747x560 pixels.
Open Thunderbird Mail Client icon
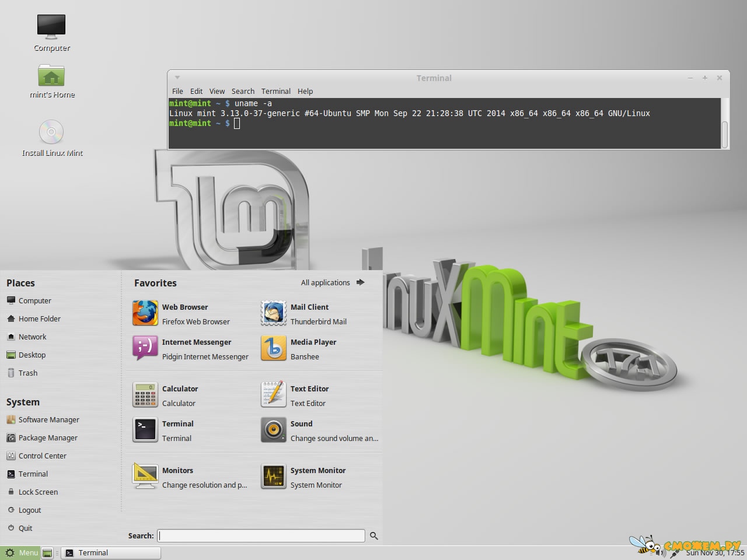point(273,314)
